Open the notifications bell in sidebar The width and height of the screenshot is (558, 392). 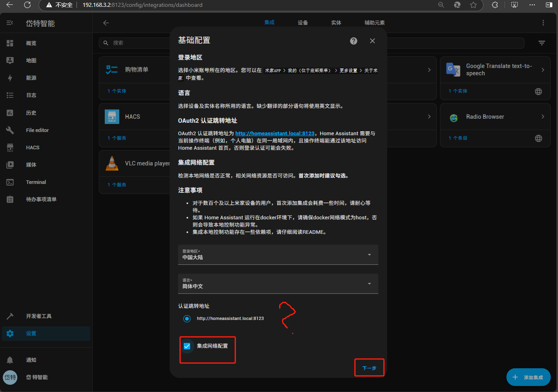coord(10,360)
